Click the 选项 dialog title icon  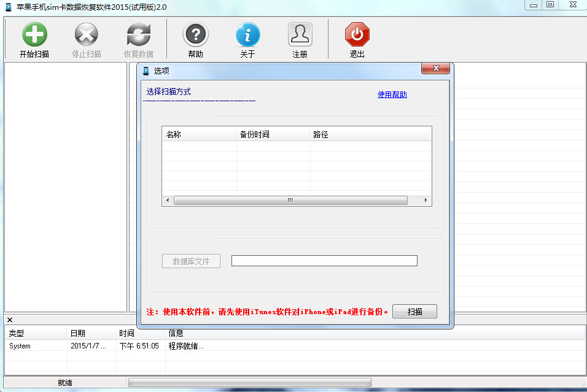coord(146,71)
